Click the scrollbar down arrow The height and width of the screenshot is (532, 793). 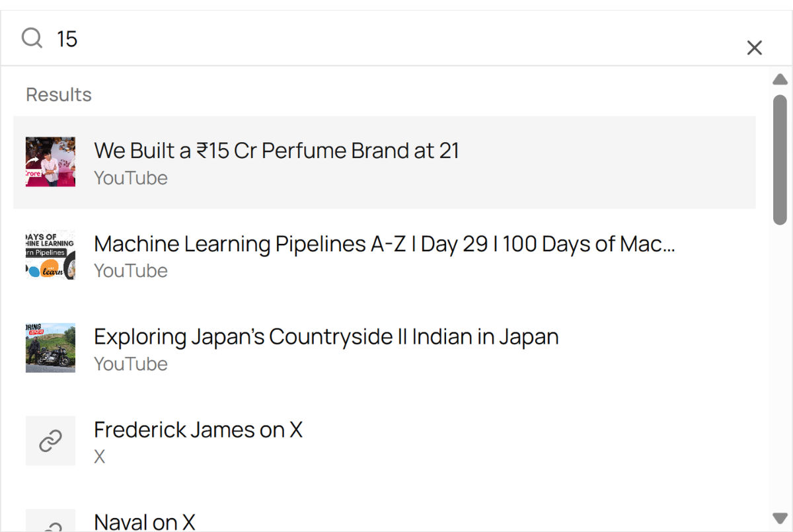coord(780,517)
